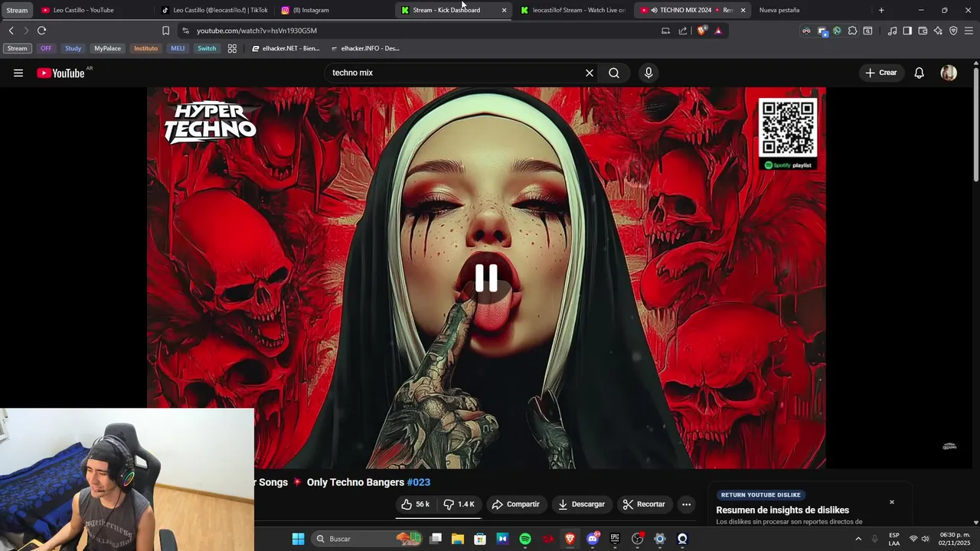980x551 pixels.
Task: Open Epic Games from the taskbar
Action: (615, 539)
